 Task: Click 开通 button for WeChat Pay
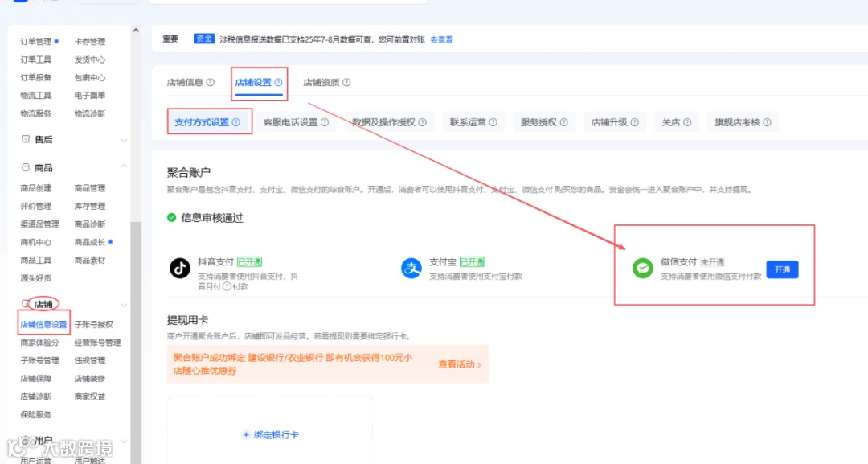782,269
